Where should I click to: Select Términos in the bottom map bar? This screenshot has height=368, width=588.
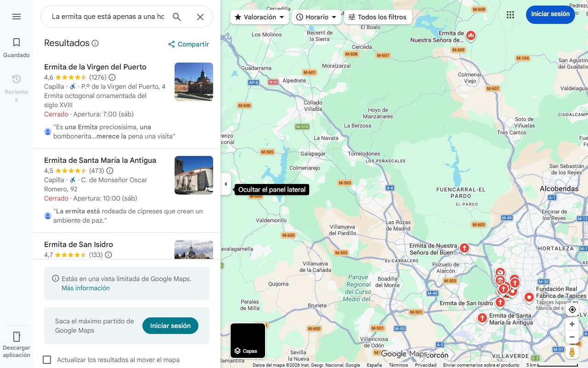click(x=398, y=364)
